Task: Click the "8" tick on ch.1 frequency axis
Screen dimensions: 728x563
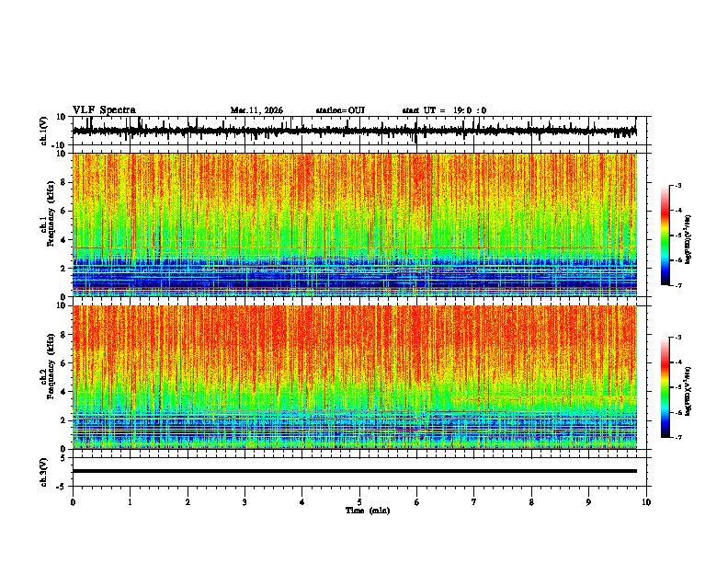Action: (64, 182)
